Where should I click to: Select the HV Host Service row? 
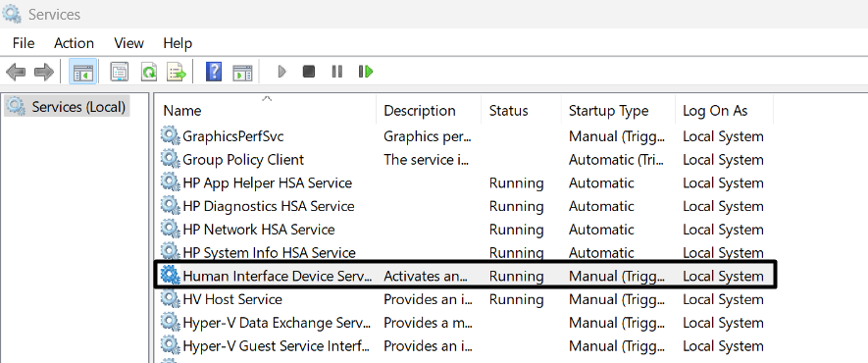(465, 299)
